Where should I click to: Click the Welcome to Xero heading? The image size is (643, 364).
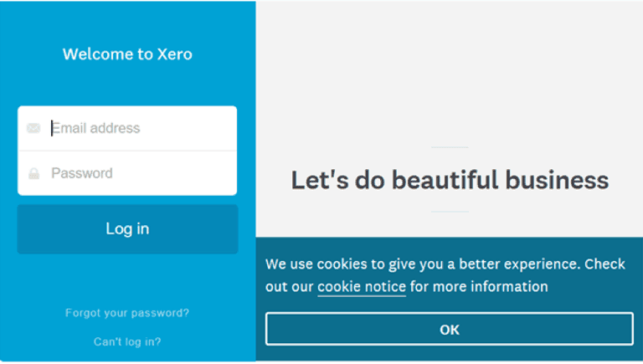pos(127,54)
